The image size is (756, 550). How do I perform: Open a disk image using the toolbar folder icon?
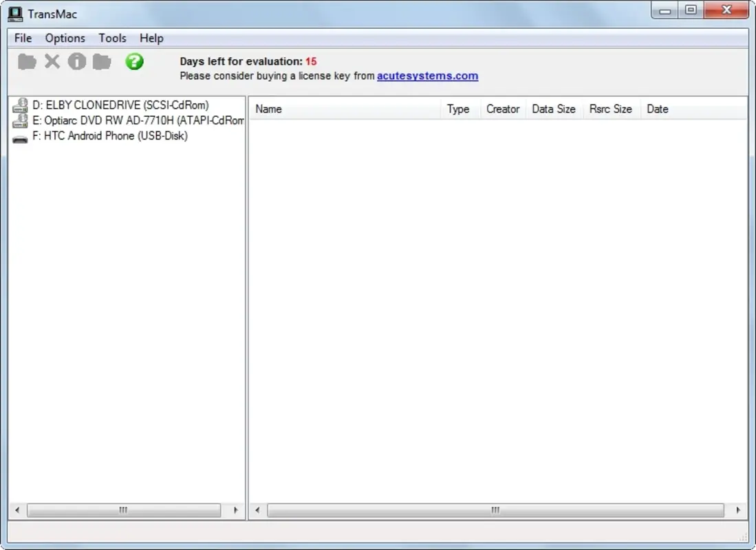click(26, 61)
